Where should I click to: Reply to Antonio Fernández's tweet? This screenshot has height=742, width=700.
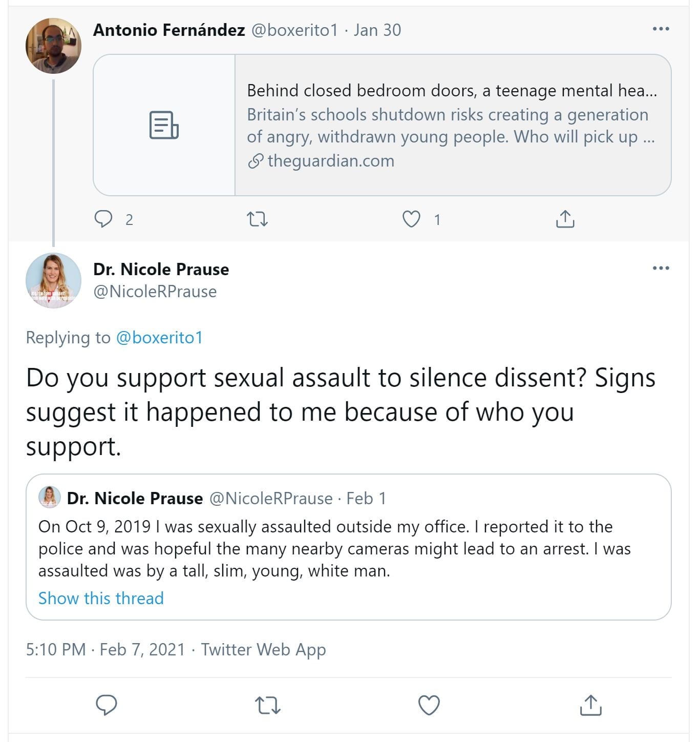click(x=104, y=219)
